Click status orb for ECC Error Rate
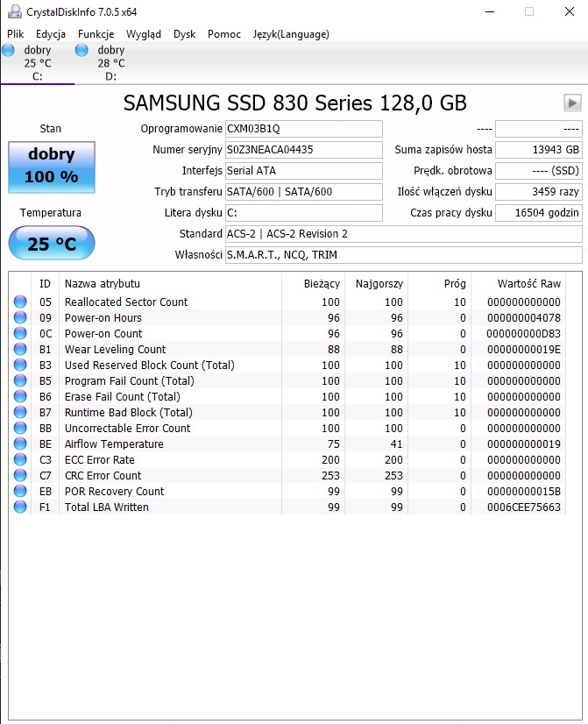The height and width of the screenshot is (724, 588). coord(20,459)
